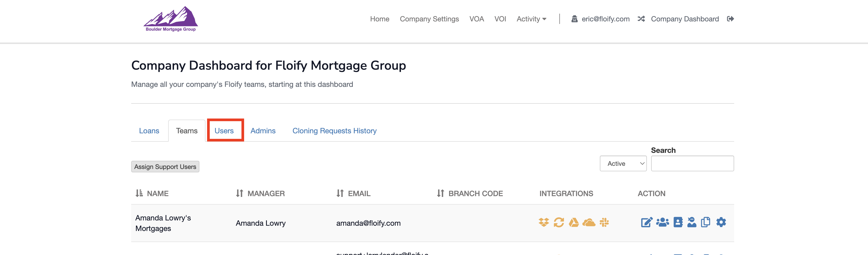This screenshot has width=868, height=255.
Task: Click the logout icon in header
Action: click(730, 19)
